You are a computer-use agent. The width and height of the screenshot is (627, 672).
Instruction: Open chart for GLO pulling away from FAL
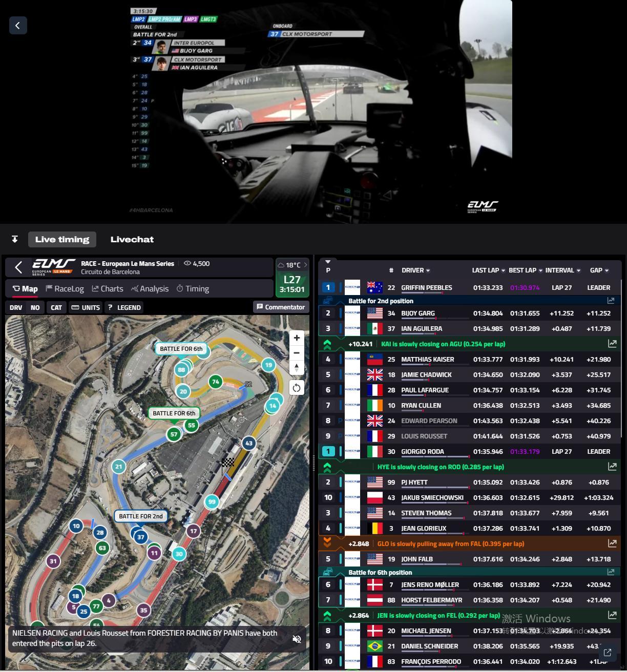[x=612, y=543]
